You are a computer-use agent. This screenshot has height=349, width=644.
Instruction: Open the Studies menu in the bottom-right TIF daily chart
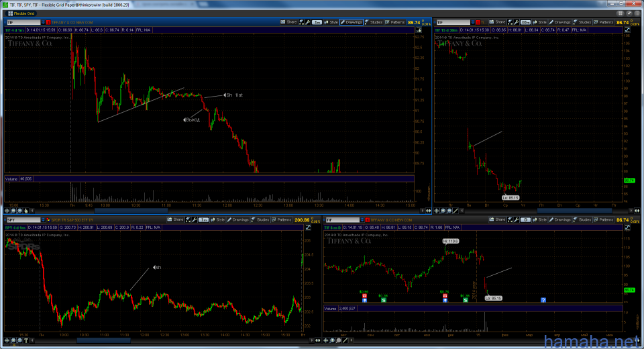click(582, 220)
